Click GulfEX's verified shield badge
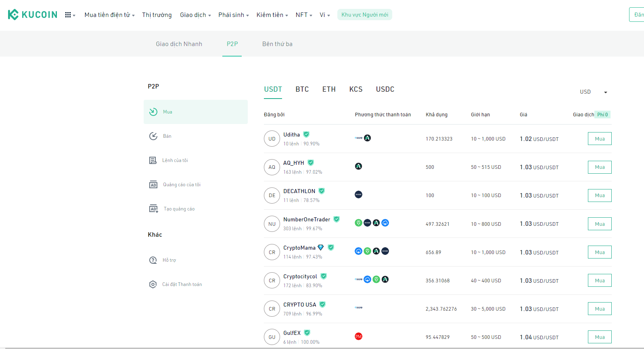Image resolution: width=644 pixels, height=349 pixels. (307, 333)
